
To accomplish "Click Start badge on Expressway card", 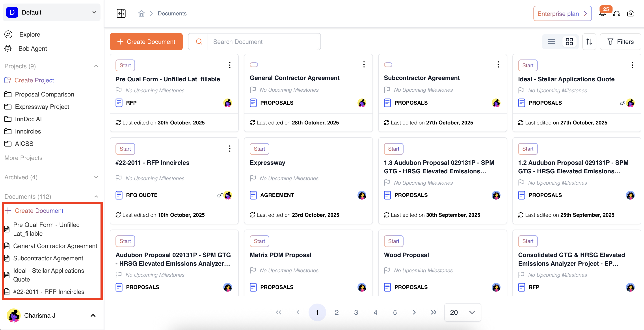I will 259,149.
